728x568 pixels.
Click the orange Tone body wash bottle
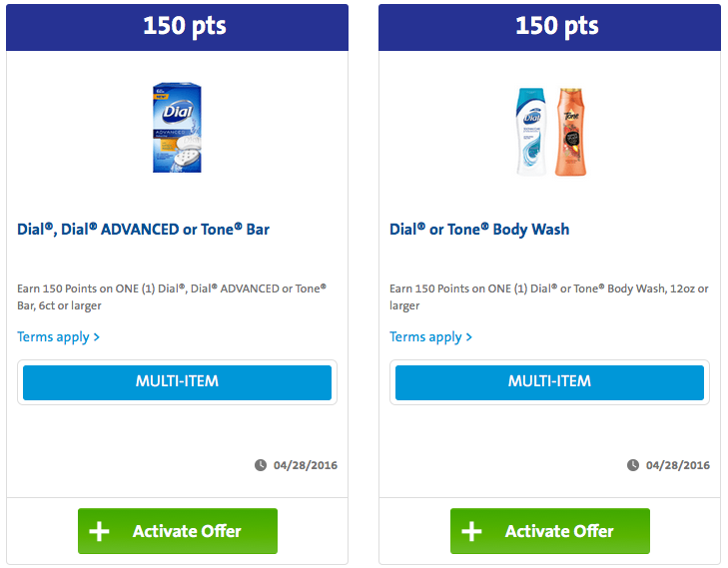pyautogui.click(x=570, y=132)
